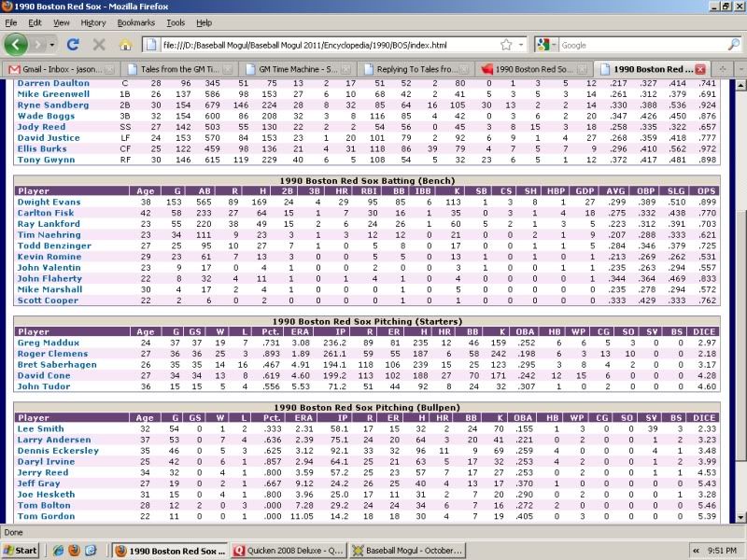Open Lee Smith player link
747x560 pixels.
40,428
